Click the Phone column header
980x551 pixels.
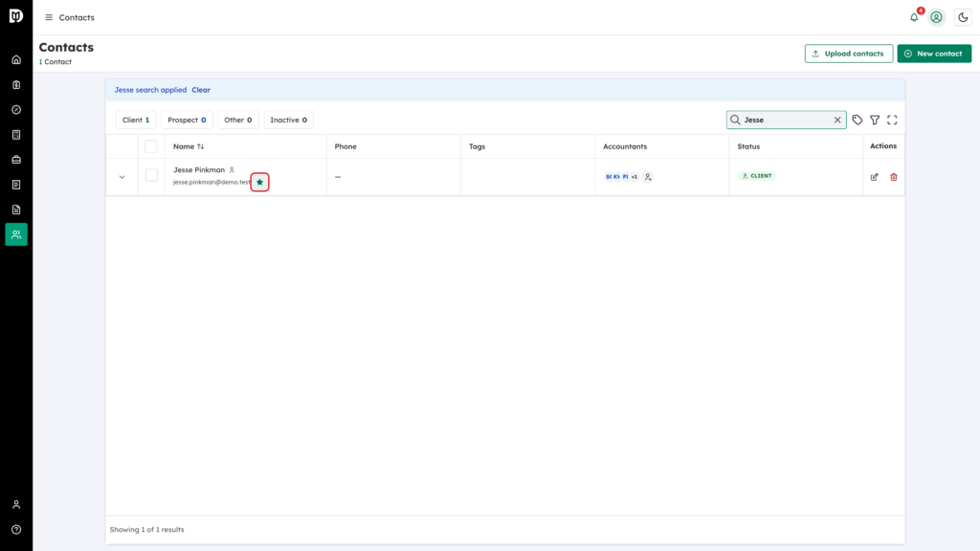(345, 146)
